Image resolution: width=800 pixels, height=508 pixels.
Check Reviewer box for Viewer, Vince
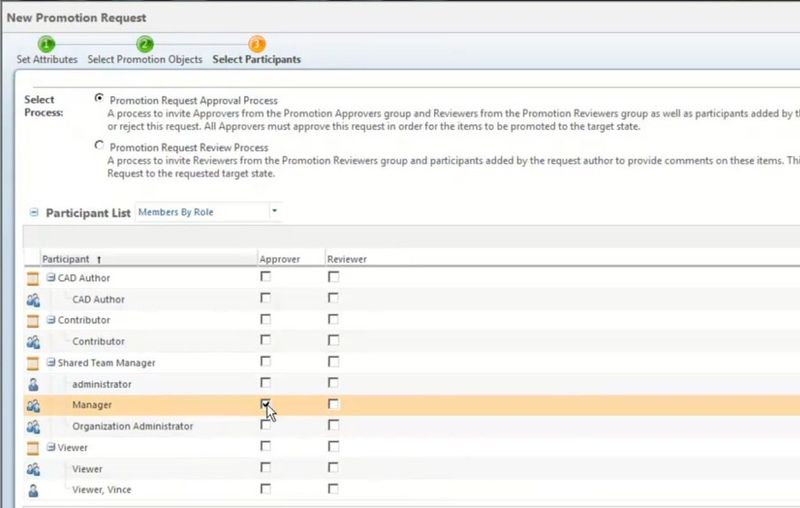click(333, 489)
